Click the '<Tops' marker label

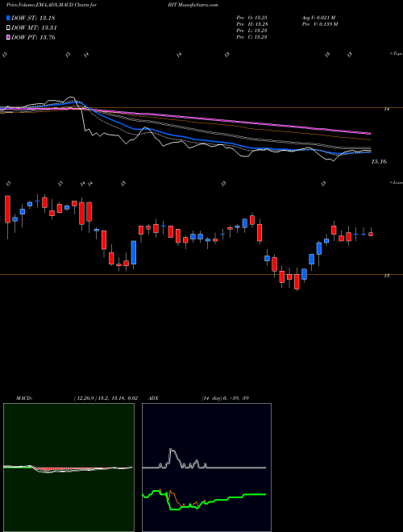pyautogui.click(x=396, y=54)
